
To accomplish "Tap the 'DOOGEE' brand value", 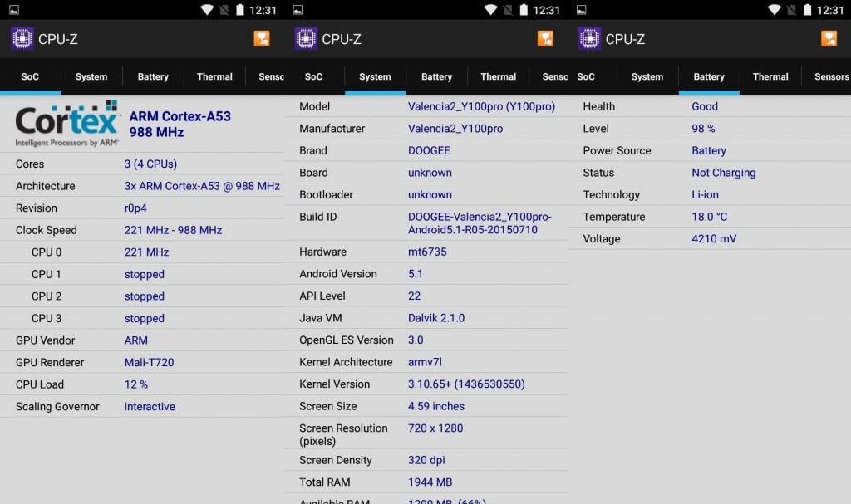I will 429,151.
